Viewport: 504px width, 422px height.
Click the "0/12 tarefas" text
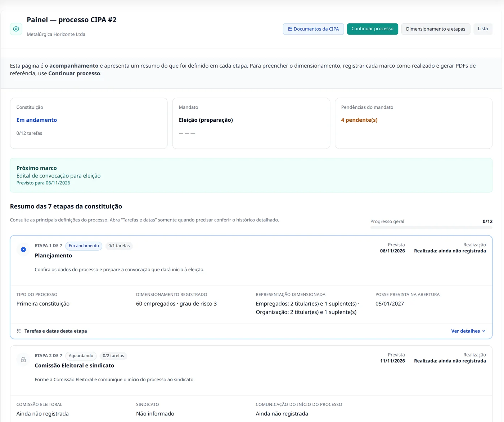pyautogui.click(x=29, y=133)
